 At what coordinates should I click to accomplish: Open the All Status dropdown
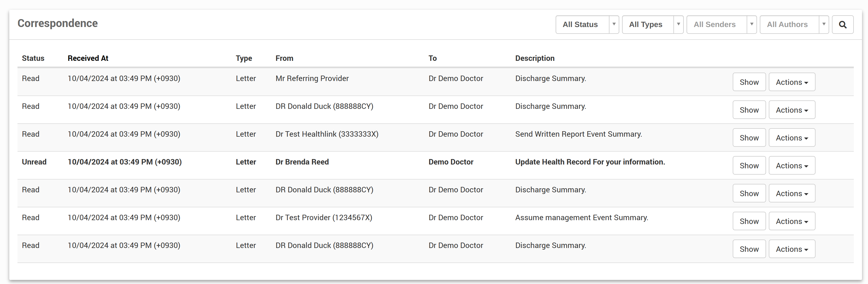[x=587, y=25]
